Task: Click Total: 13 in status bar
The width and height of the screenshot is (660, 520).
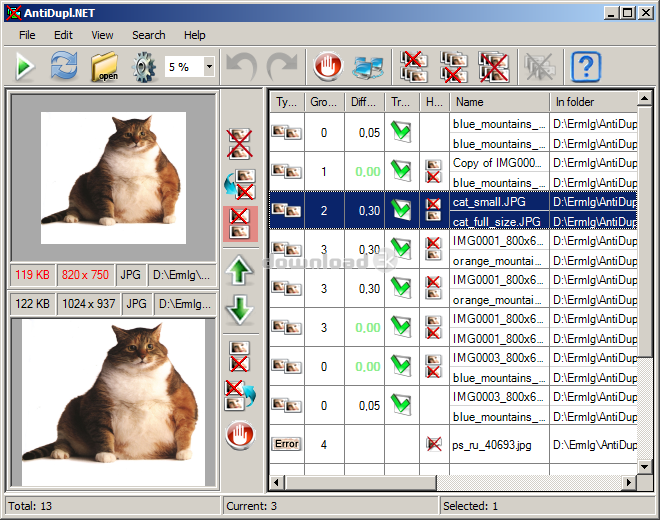Action: pyautogui.click(x=29, y=506)
